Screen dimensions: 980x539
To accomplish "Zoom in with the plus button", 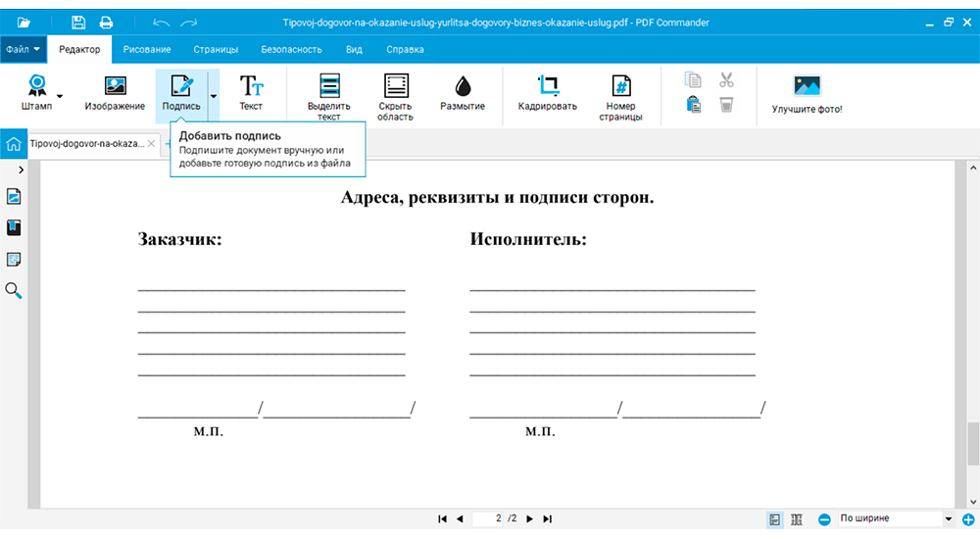I will click(x=968, y=519).
